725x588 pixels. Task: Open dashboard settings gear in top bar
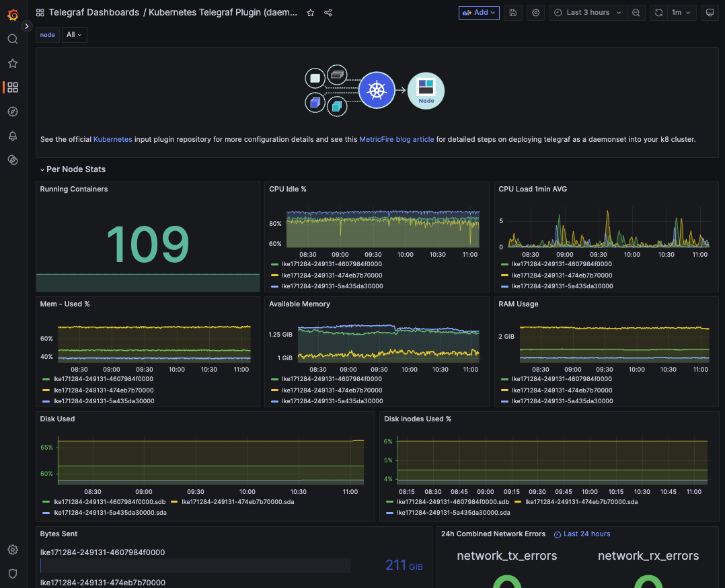535,13
